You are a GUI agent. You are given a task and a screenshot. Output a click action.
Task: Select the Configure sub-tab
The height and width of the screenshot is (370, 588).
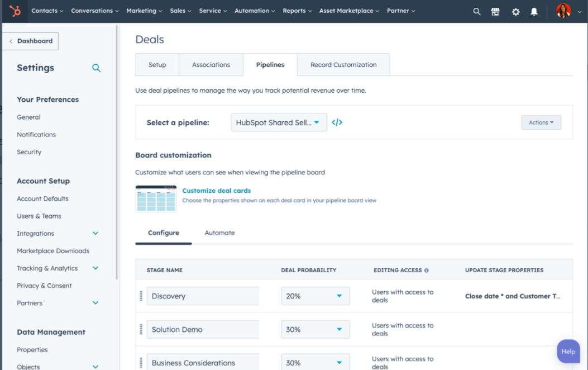164,233
